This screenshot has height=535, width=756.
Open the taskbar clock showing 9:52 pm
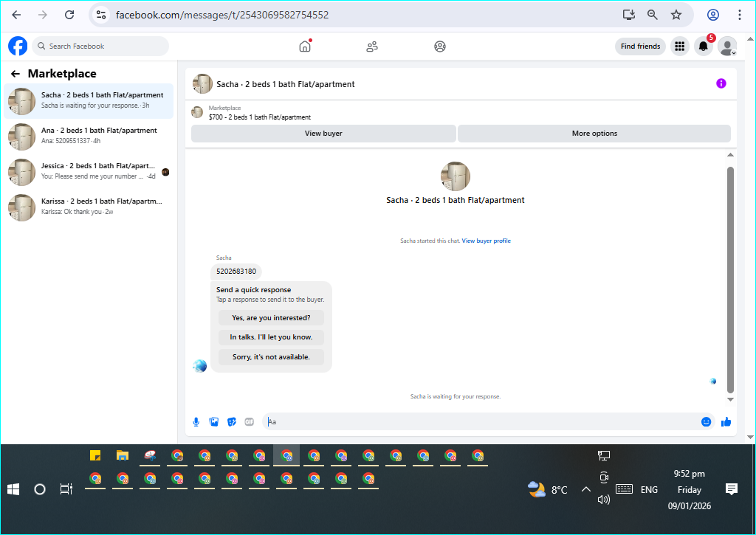pos(689,490)
